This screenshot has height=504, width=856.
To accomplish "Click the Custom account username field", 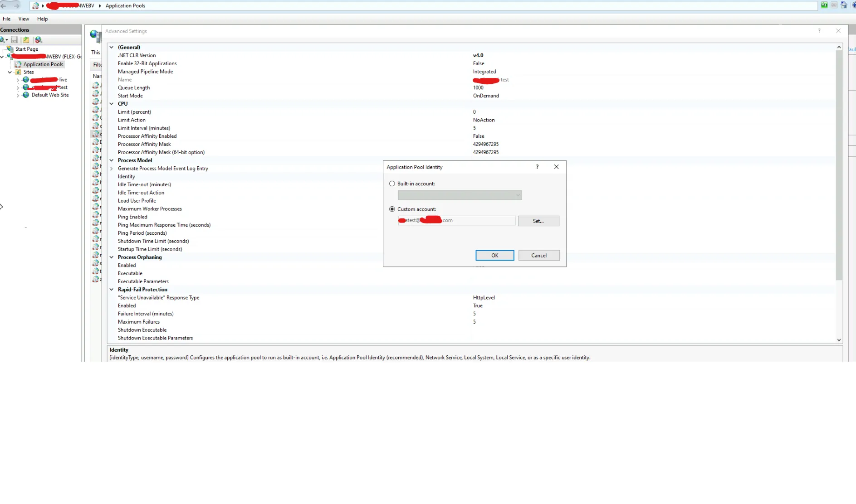I will (456, 220).
